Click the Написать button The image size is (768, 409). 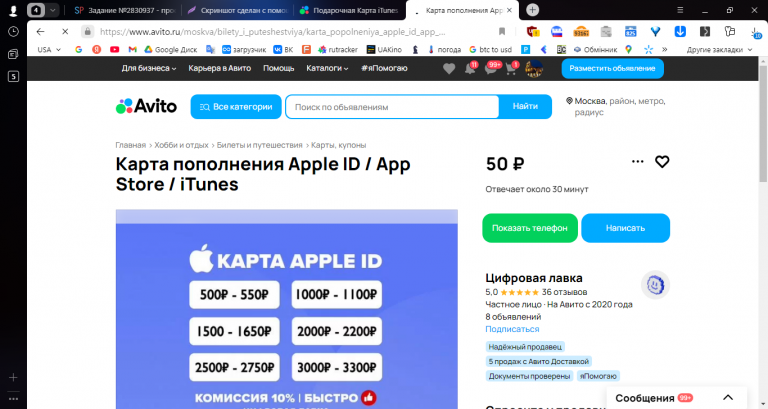coord(625,228)
